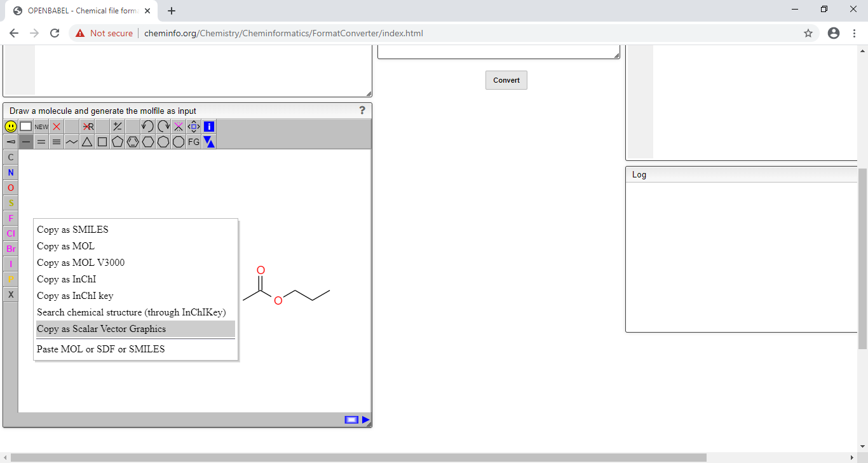Select the bromine Br atom button
This screenshot has height=463, width=868.
(x=11, y=249)
